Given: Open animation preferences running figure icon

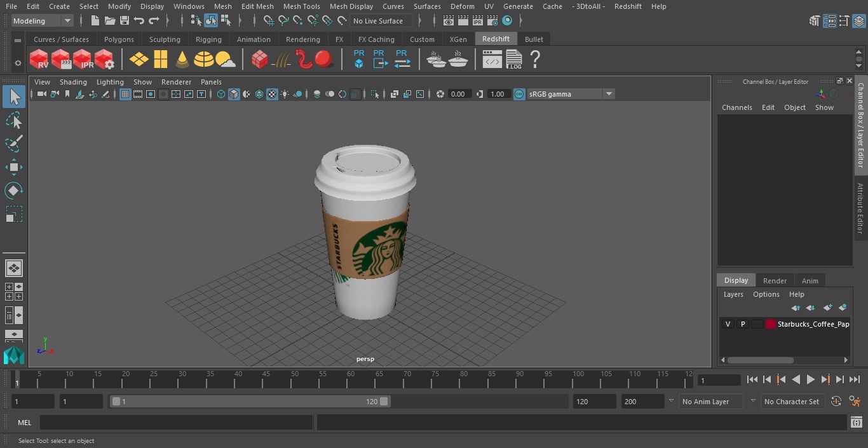Looking at the screenshot, I should click(x=855, y=402).
